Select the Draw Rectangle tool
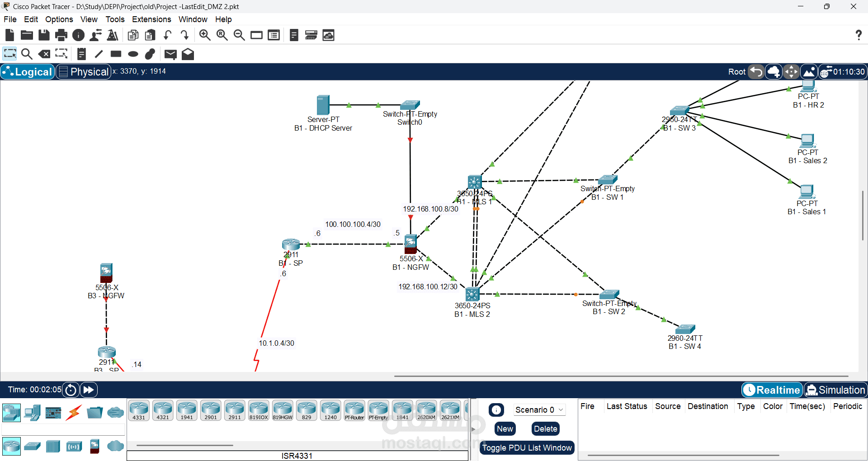 click(x=116, y=54)
